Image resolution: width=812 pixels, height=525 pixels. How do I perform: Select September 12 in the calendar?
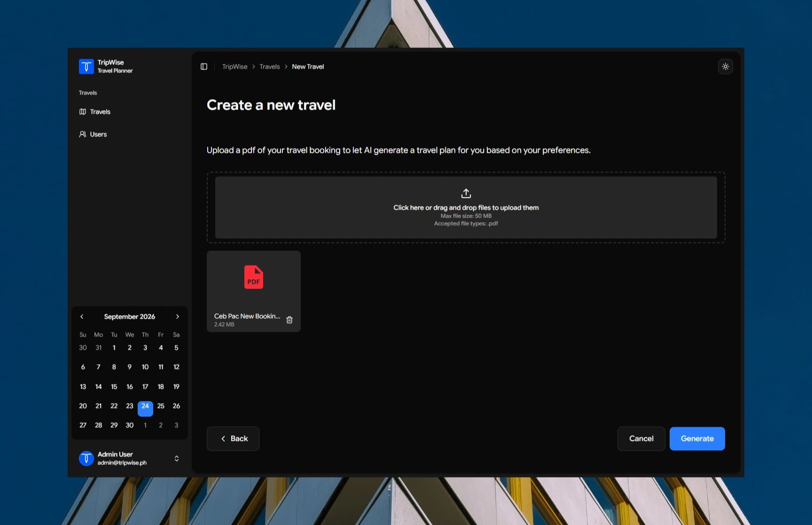point(176,367)
